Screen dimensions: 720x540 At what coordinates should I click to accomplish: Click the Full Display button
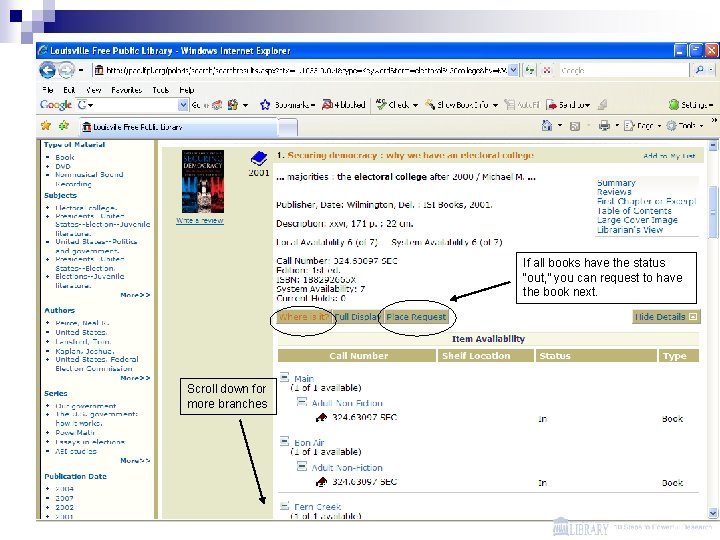tap(357, 317)
